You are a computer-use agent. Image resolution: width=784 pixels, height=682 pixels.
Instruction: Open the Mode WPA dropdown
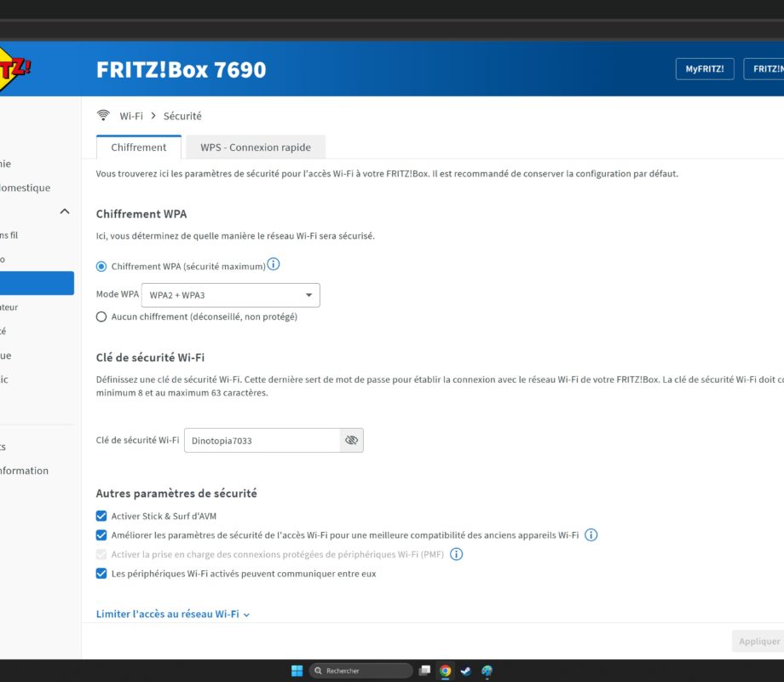coord(230,296)
